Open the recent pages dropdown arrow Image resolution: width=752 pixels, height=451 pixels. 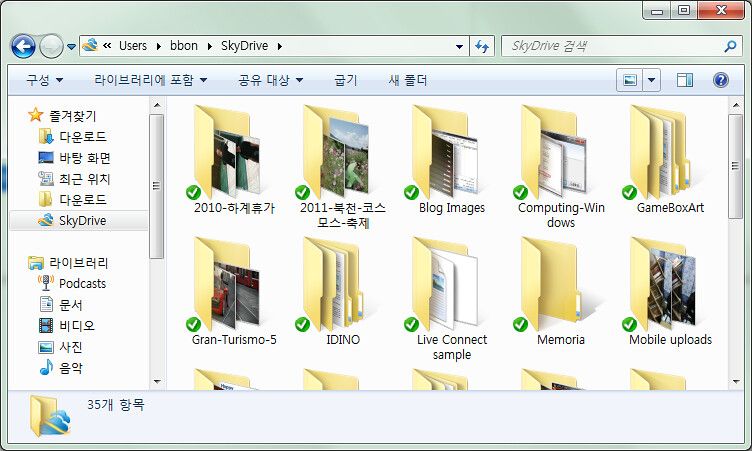click(x=71, y=47)
